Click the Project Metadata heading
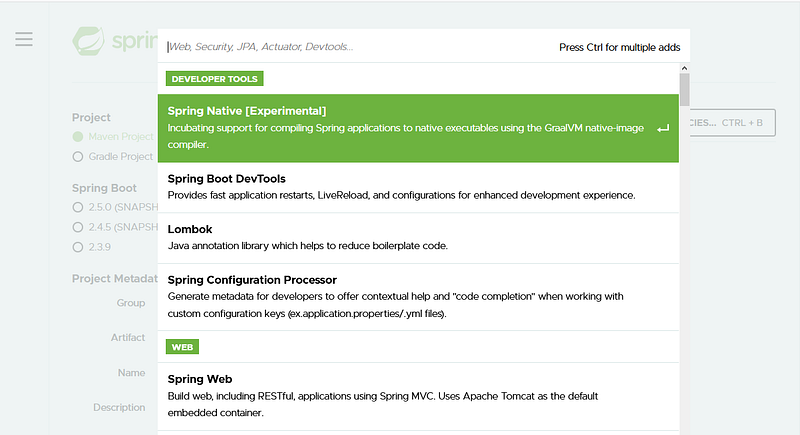800x435 pixels. tap(115, 278)
